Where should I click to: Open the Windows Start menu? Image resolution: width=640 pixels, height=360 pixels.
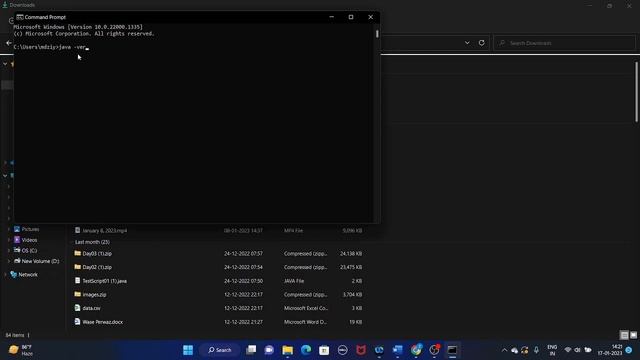(188, 350)
